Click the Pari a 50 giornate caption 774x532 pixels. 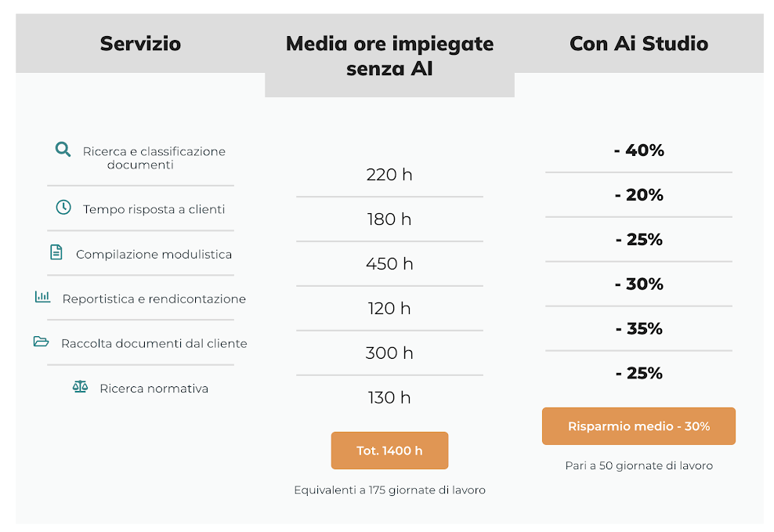point(638,465)
